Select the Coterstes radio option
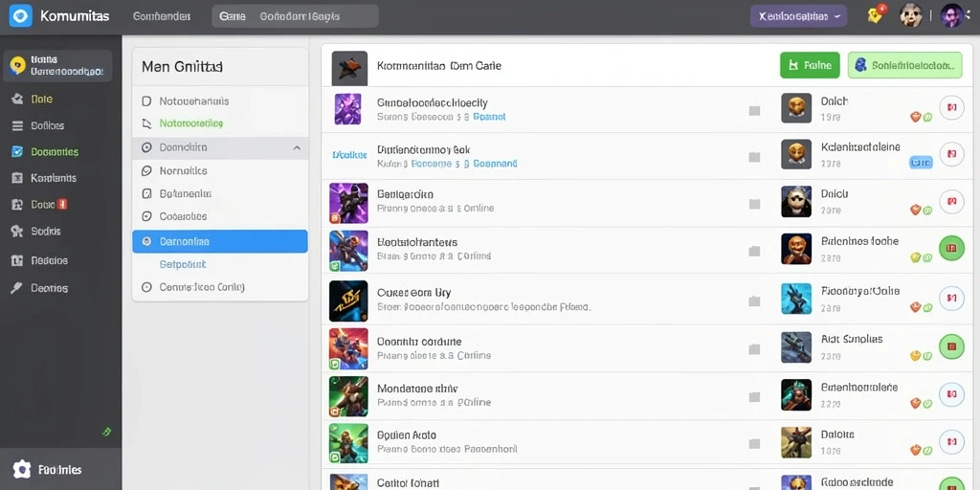980x490 pixels. point(146,216)
